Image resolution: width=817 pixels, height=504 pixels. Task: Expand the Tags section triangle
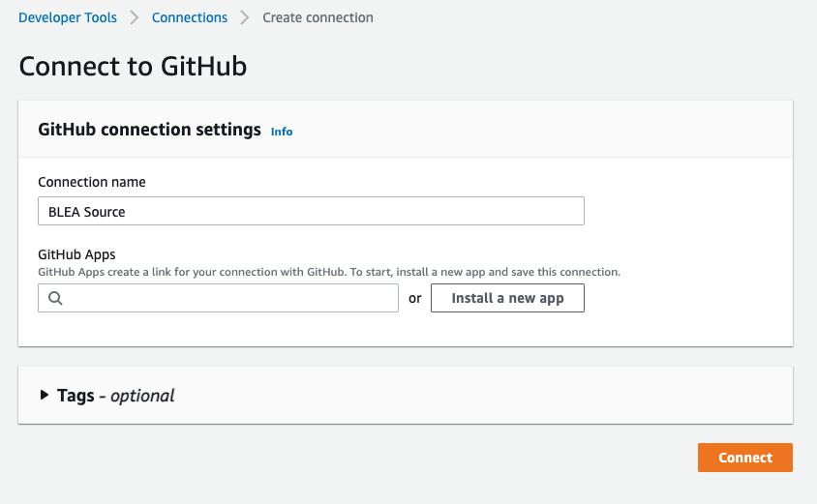tap(45, 396)
